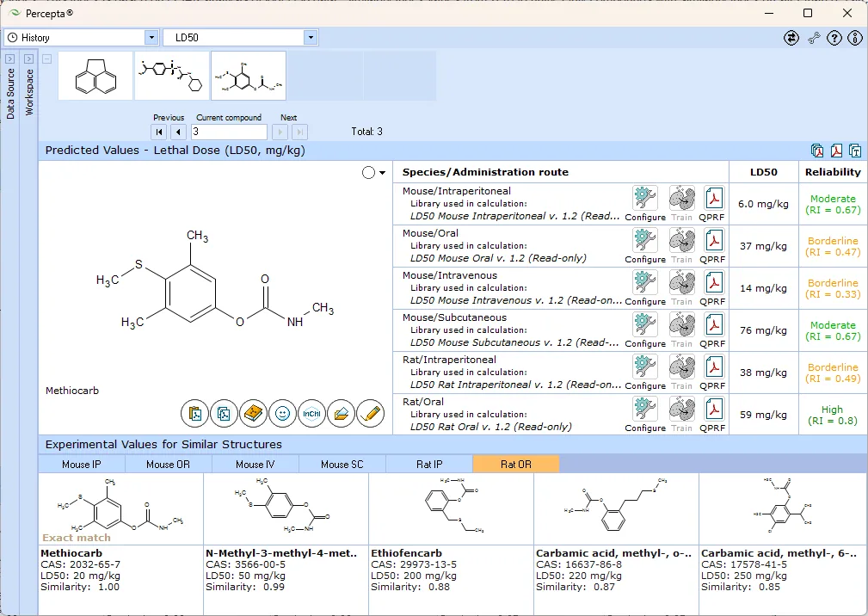The height and width of the screenshot is (616, 868).
Task: Open the LD50 module dropdown
Action: pyautogui.click(x=311, y=38)
